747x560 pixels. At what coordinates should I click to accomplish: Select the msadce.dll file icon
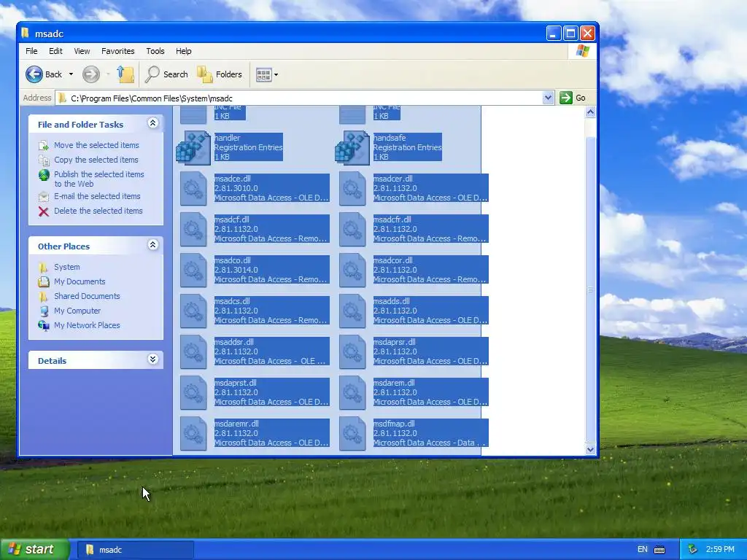[193, 189]
